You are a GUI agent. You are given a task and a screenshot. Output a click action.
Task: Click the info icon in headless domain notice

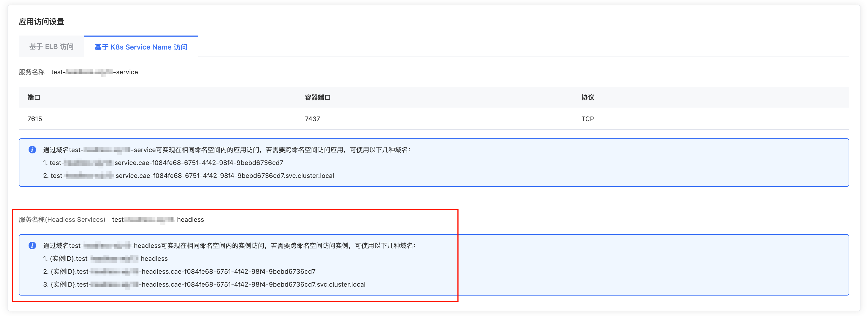32,245
